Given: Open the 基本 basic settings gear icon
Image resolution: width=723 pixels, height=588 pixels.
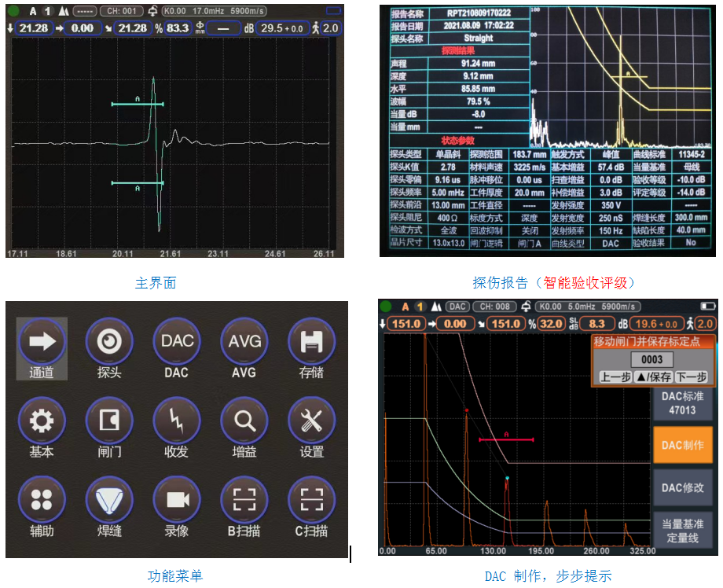Looking at the screenshot, I should (42, 421).
